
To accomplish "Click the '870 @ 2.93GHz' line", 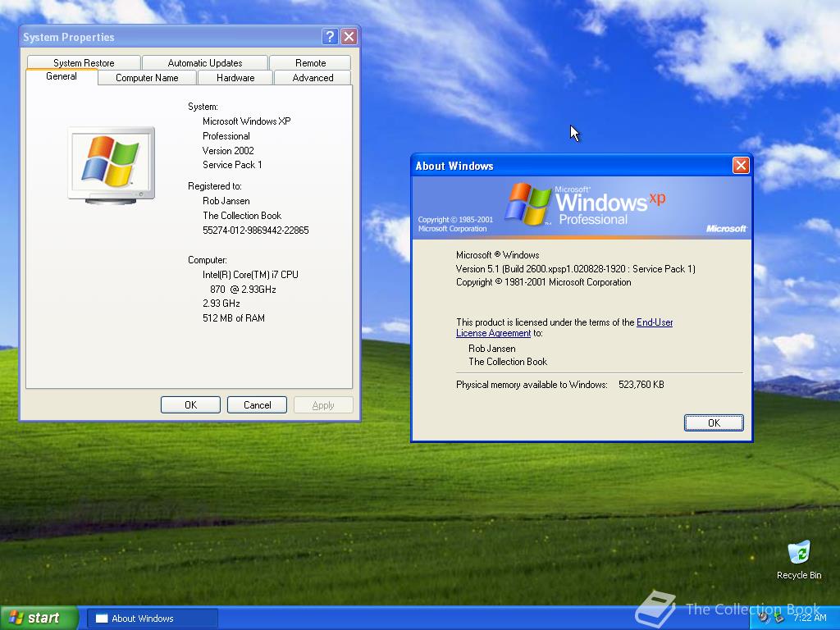I will point(243,290).
